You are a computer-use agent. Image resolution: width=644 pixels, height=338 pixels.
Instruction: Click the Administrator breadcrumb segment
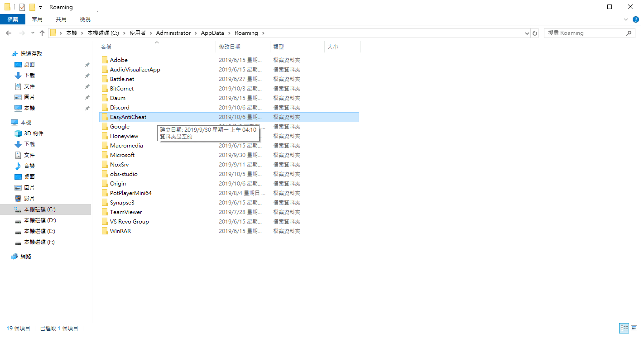pyautogui.click(x=173, y=33)
